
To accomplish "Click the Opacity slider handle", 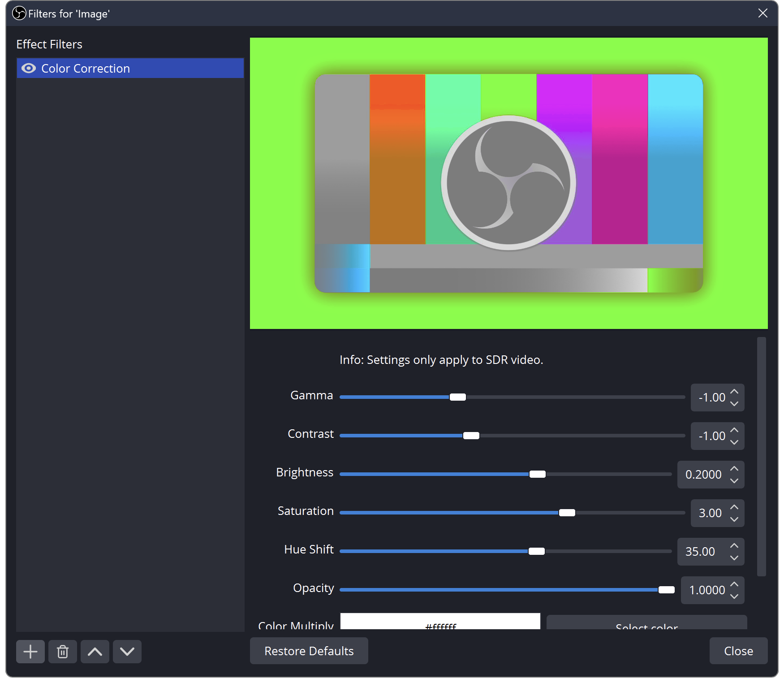I will coord(668,590).
